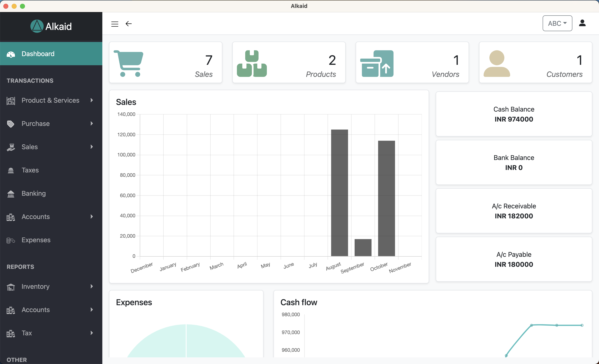This screenshot has height=364, width=599.
Task: Click the Expenses chart heading
Action: point(134,302)
